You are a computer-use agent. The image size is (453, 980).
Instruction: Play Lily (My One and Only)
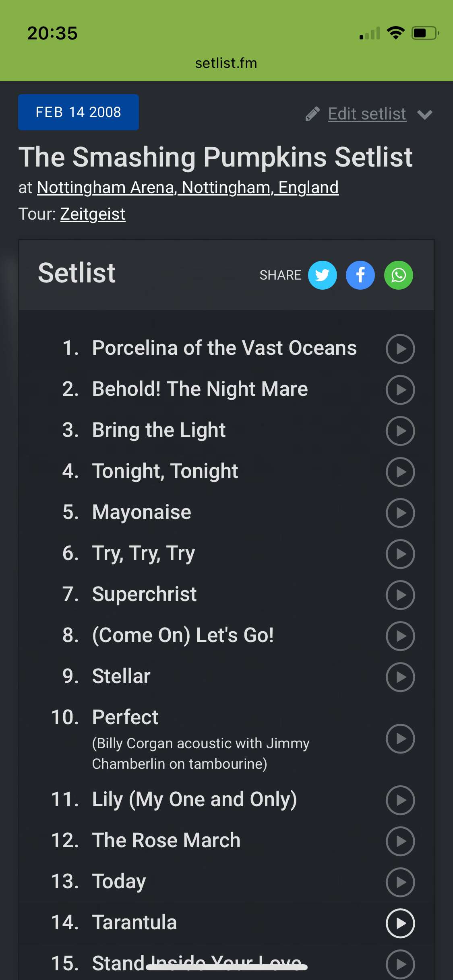[400, 800]
